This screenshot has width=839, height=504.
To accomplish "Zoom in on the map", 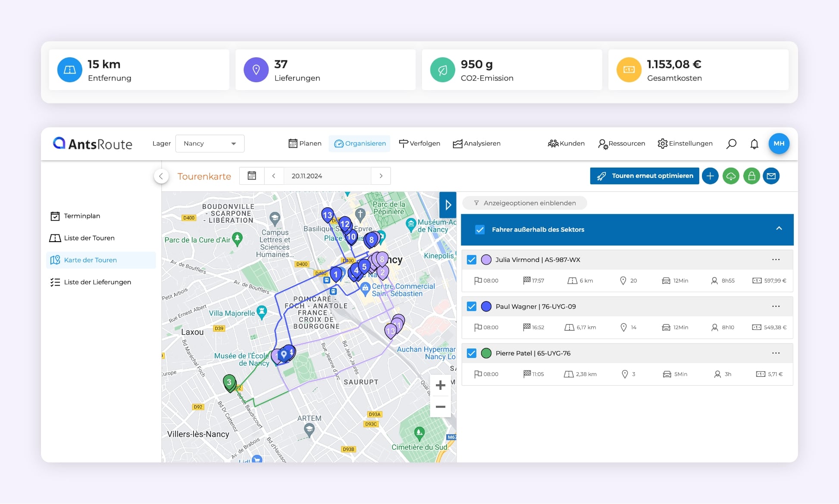I will pos(440,385).
